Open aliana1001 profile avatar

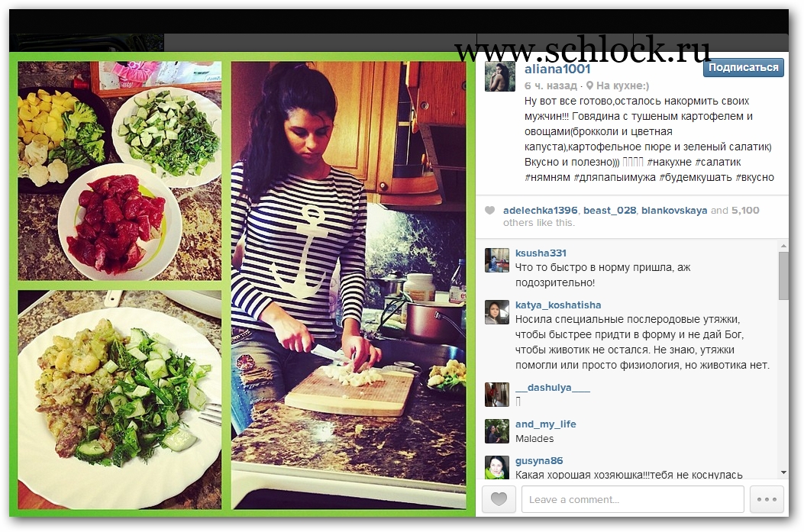[x=500, y=77]
